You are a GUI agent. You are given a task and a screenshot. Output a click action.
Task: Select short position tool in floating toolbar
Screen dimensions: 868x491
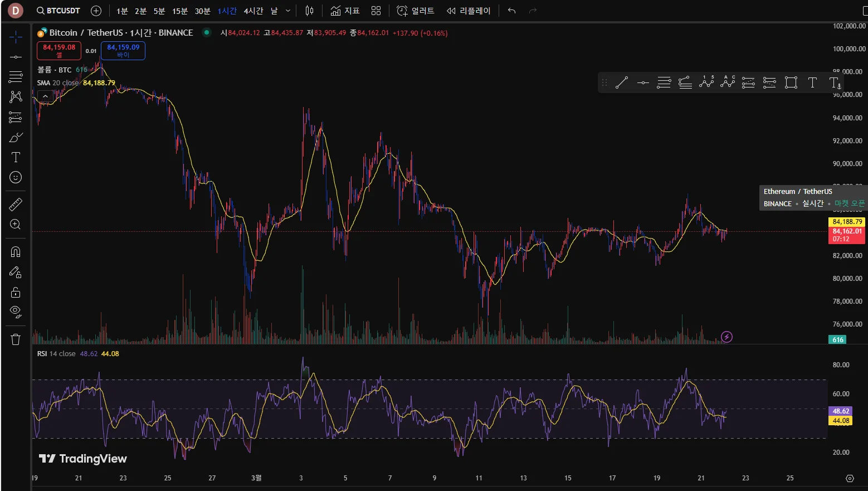(x=769, y=83)
